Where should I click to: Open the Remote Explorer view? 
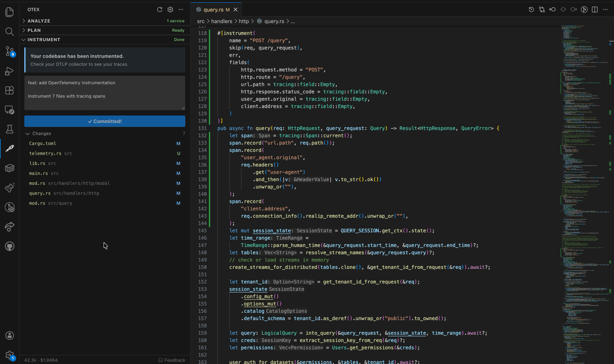pos(10,110)
